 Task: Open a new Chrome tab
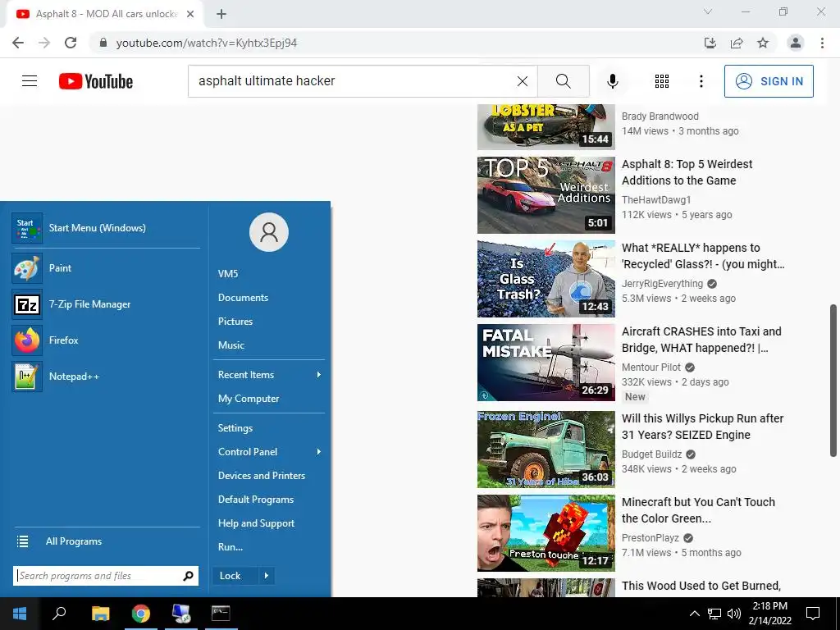221,14
